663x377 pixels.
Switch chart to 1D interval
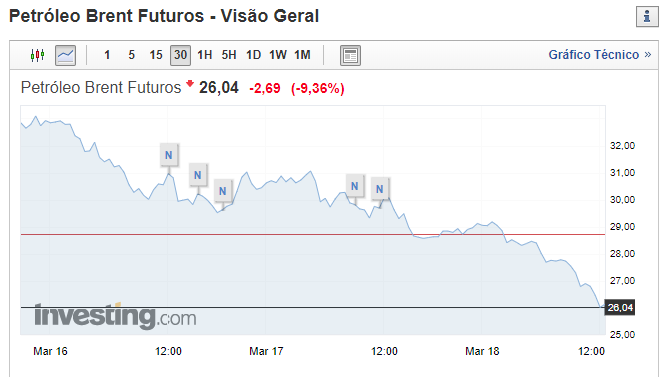point(253,55)
